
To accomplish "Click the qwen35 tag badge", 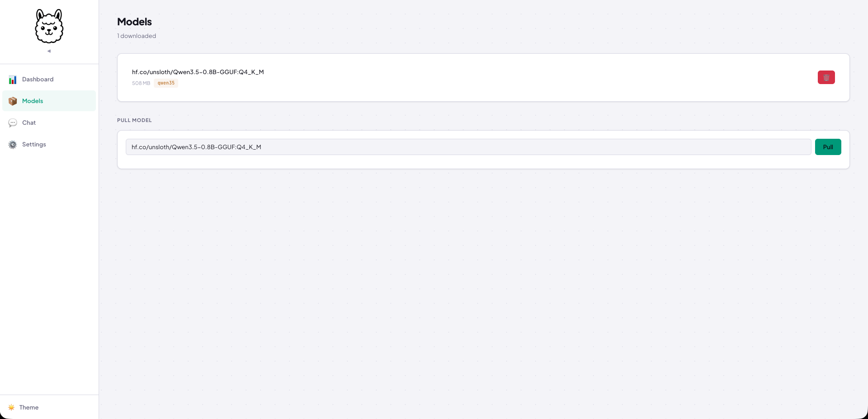I will [166, 83].
